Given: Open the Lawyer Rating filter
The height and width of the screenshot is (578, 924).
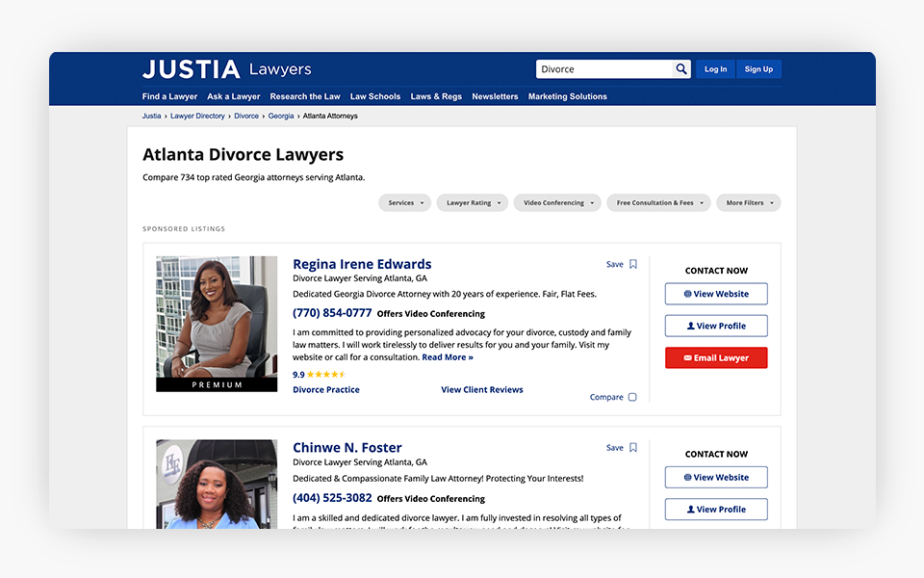Looking at the screenshot, I should pyautogui.click(x=473, y=203).
